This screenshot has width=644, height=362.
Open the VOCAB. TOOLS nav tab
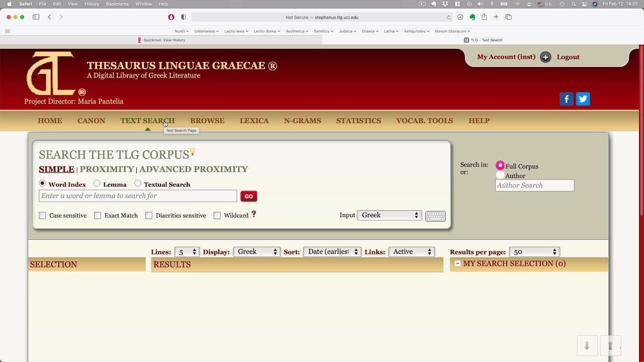coord(425,121)
